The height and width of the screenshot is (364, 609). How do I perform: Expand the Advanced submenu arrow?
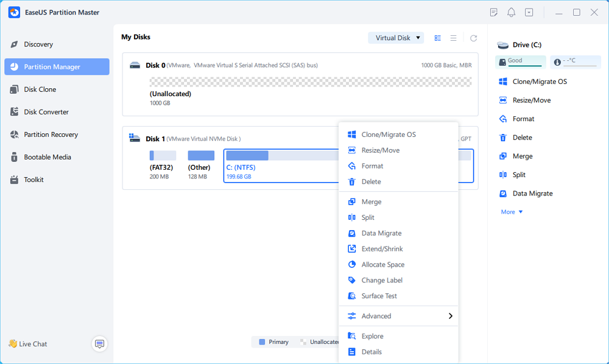(451, 316)
